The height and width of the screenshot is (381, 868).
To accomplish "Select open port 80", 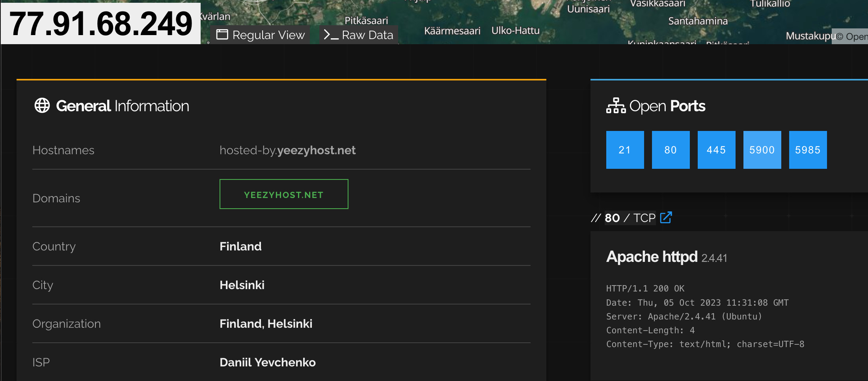I will pyautogui.click(x=671, y=150).
